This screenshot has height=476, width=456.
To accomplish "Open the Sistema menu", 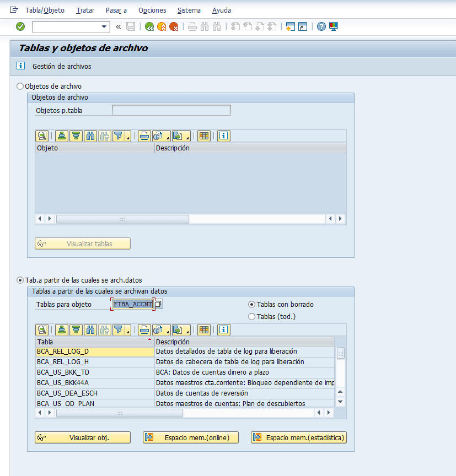I will (189, 10).
